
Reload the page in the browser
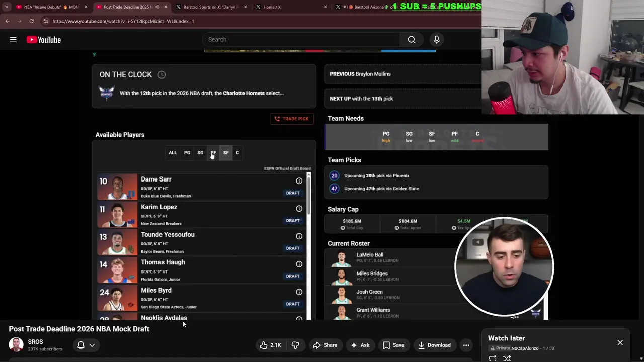[x=31, y=21]
